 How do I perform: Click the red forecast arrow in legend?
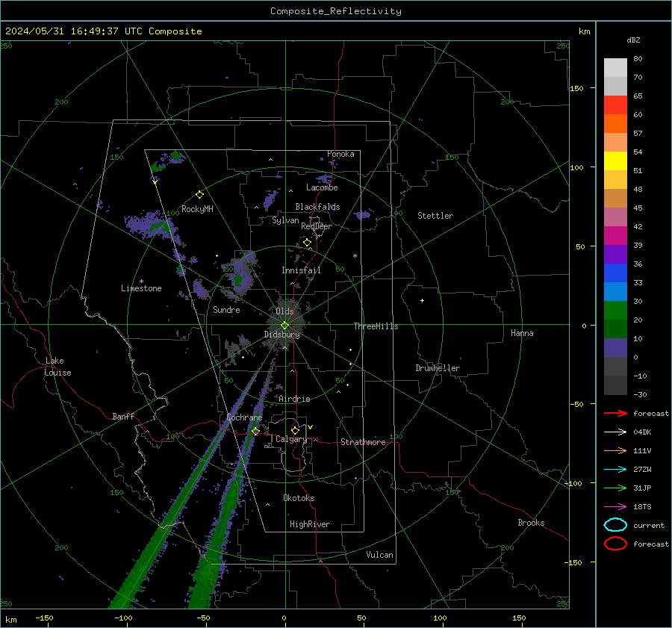pyautogui.click(x=615, y=413)
